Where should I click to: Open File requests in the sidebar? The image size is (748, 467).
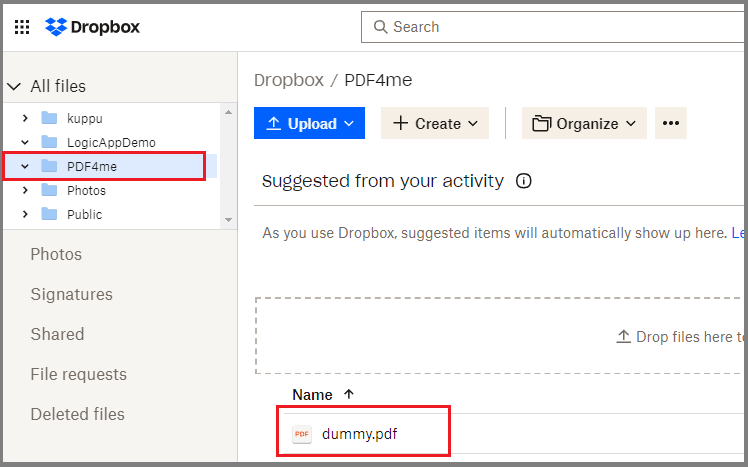(79, 374)
